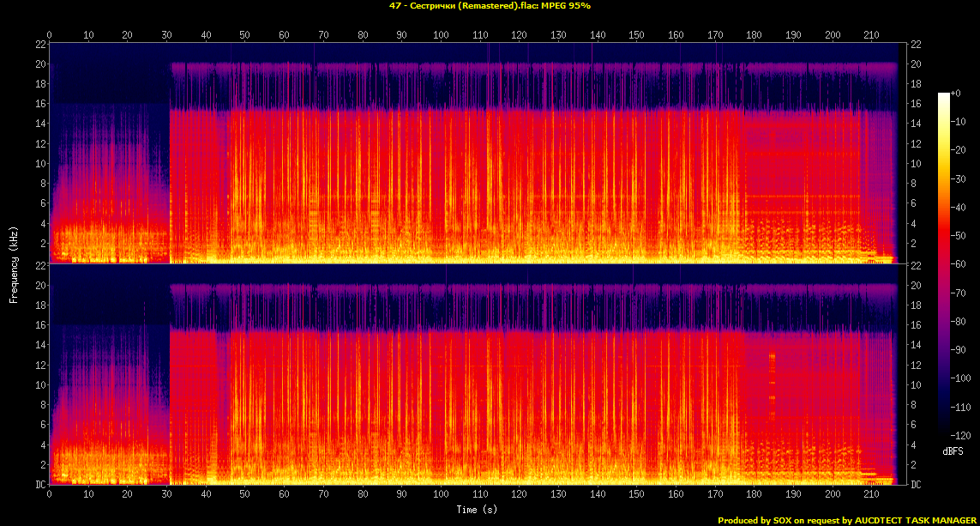This screenshot has height=526, width=980.
Task: Select the 100 s mark on the bottom time axis
Action: (x=441, y=495)
